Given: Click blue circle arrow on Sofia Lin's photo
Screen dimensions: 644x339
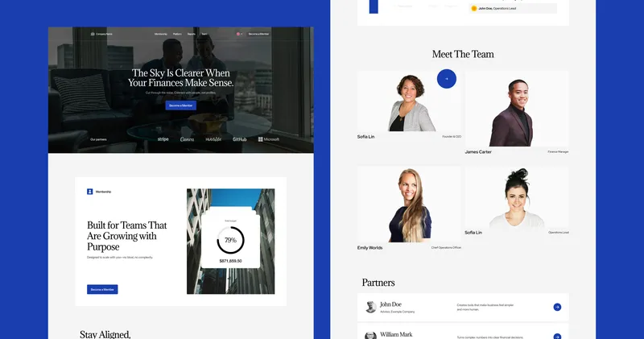Looking at the screenshot, I should 447,79.
